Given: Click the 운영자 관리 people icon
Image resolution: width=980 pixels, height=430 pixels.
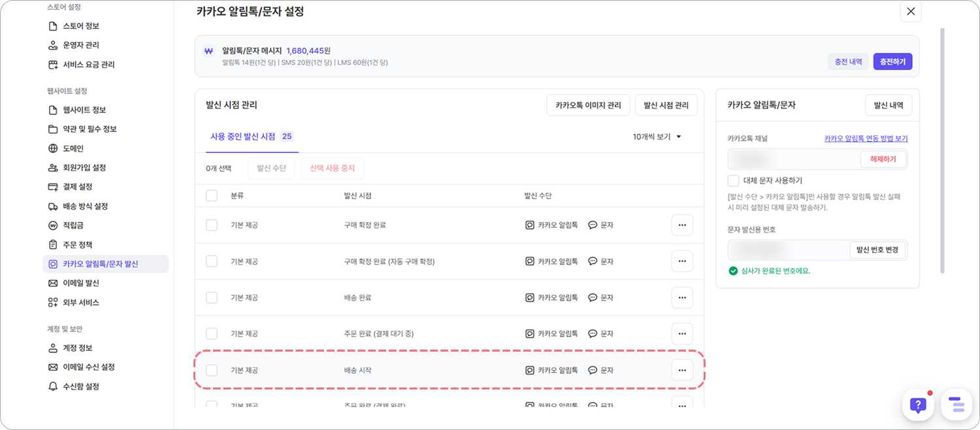Looking at the screenshot, I should pos(53,45).
